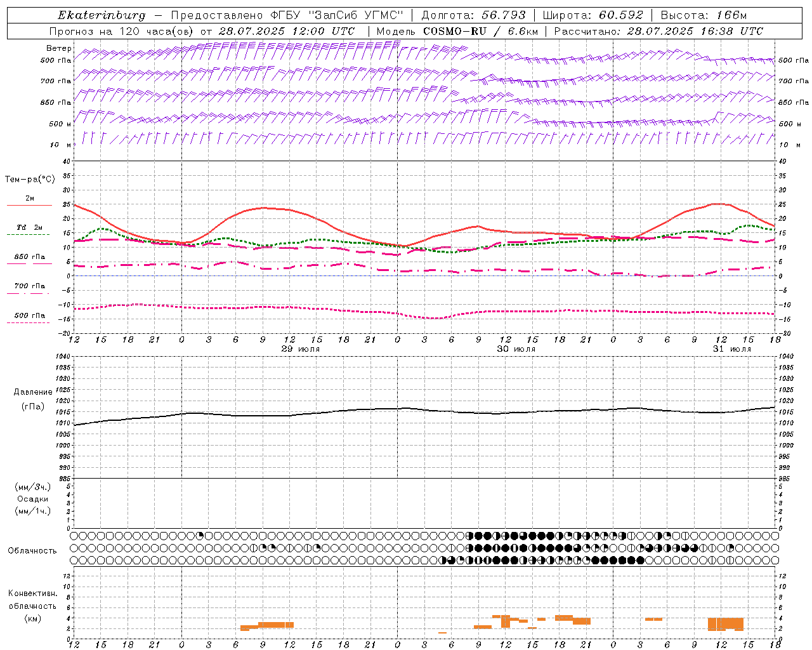This screenshot has height=650, width=812.
Task: Click the "(мм/3ч.)" precipitation unit label
Action: coord(33,487)
